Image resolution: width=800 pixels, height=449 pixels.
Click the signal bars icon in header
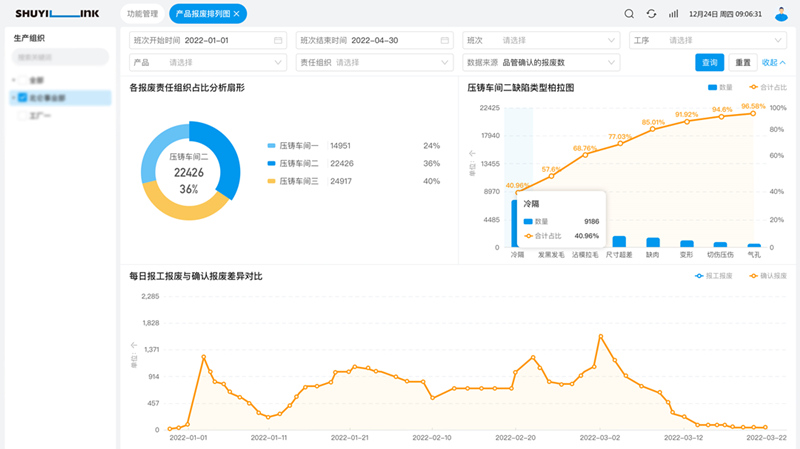(x=674, y=14)
